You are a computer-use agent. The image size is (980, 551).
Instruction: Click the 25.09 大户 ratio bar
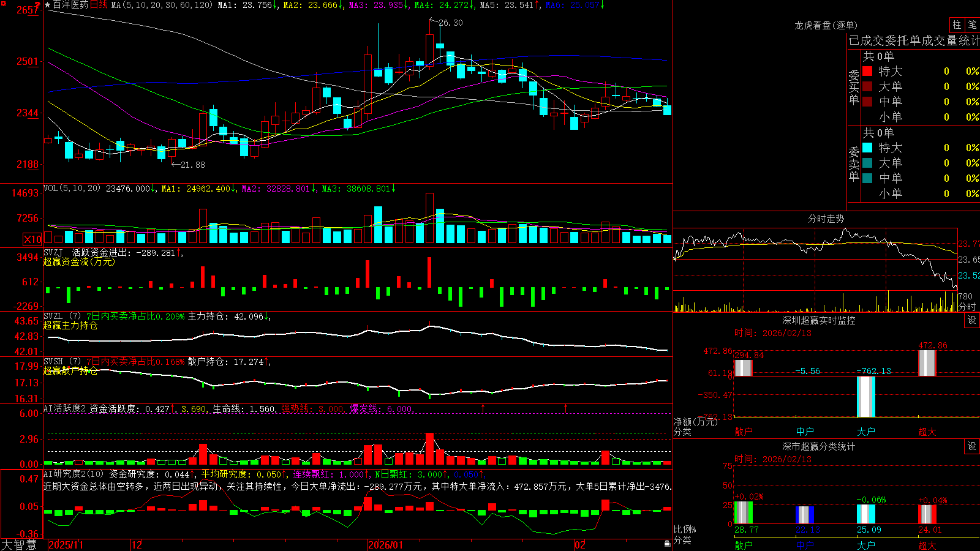pyautogui.click(x=866, y=514)
